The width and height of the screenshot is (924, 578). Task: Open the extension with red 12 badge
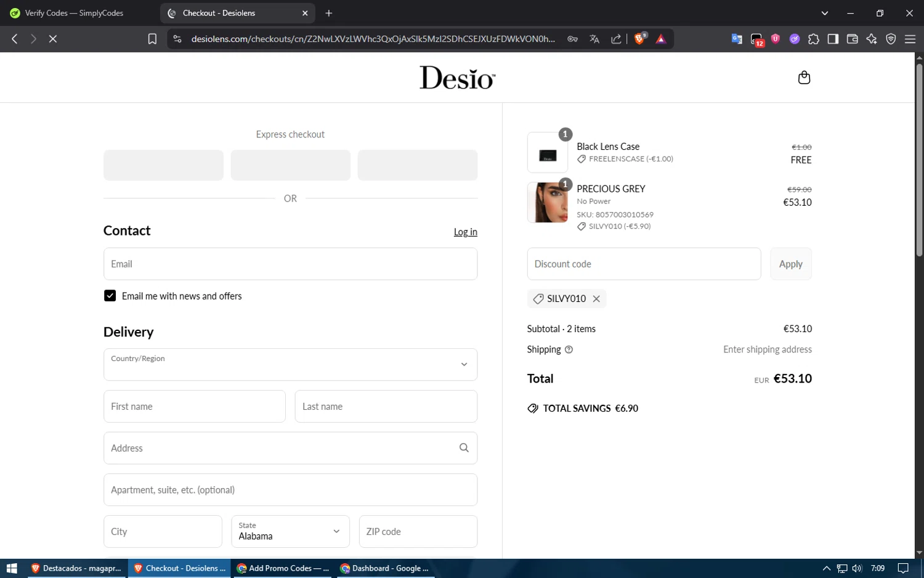(757, 39)
